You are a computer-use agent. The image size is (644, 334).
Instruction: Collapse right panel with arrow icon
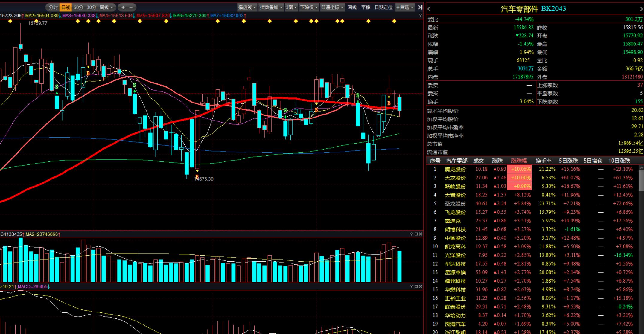[420, 7]
